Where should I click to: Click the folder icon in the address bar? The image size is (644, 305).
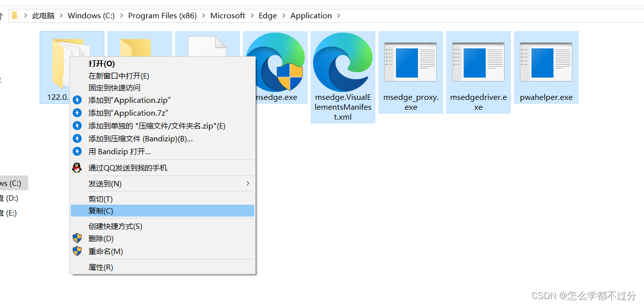click(x=14, y=15)
